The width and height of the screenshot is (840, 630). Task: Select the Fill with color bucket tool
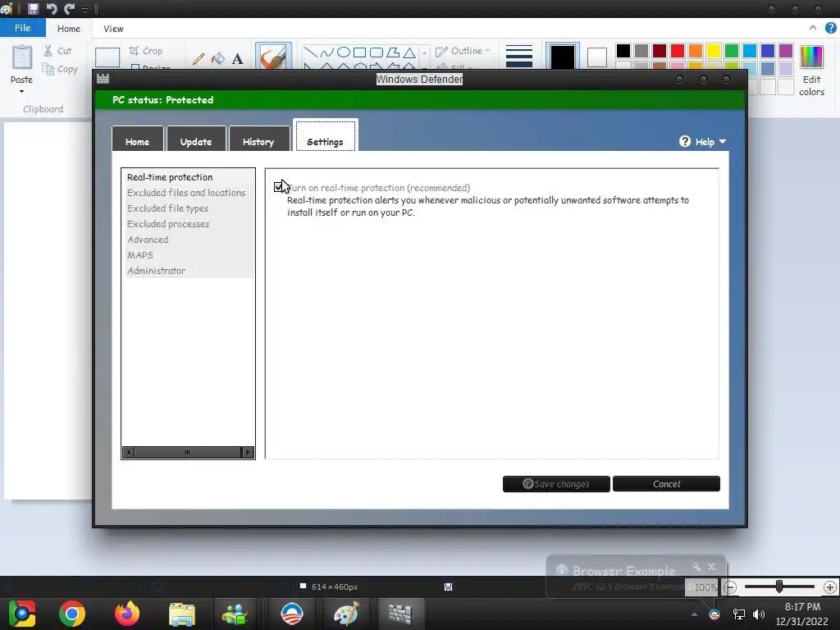click(218, 58)
